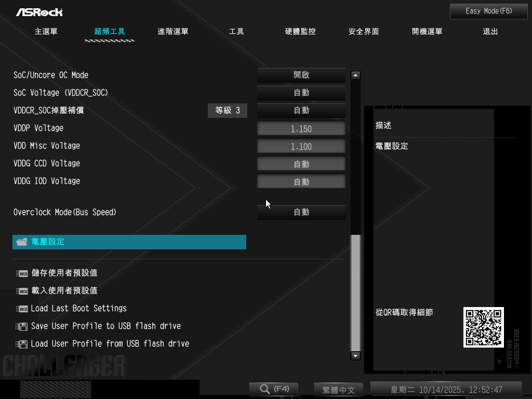Viewport: 532px width, 399px height.
Task: Click the BIOS icon next to 儲存使用者預設值
Action: (x=22, y=273)
